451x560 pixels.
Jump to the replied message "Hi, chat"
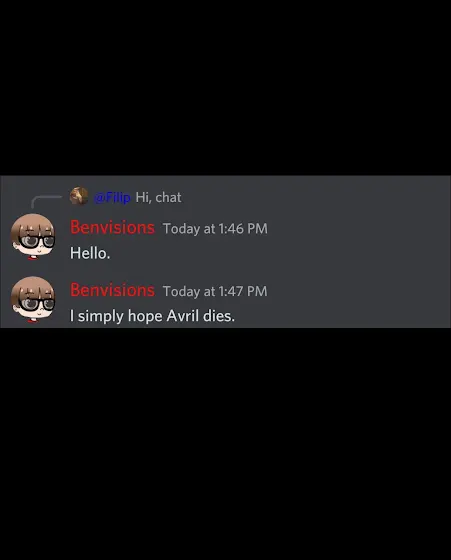pos(158,197)
